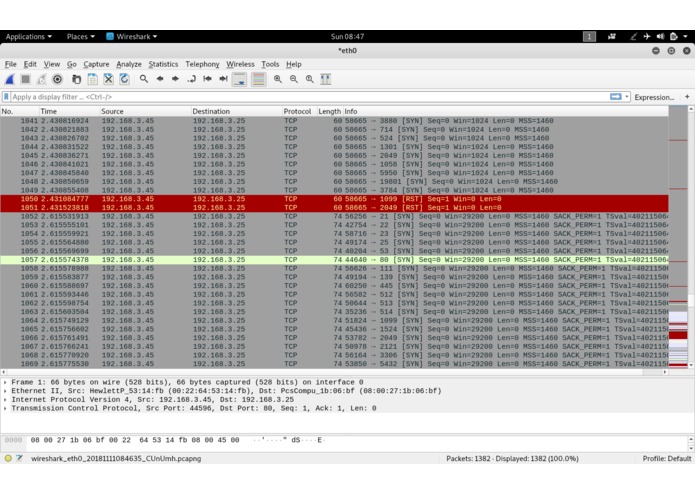Select packet 1050 RST row
Screen dimensions: 695x494
point(334,199)
